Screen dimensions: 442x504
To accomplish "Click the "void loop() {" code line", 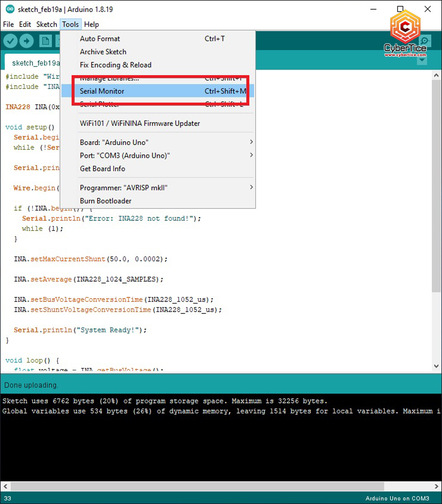I will coord(32,361).
